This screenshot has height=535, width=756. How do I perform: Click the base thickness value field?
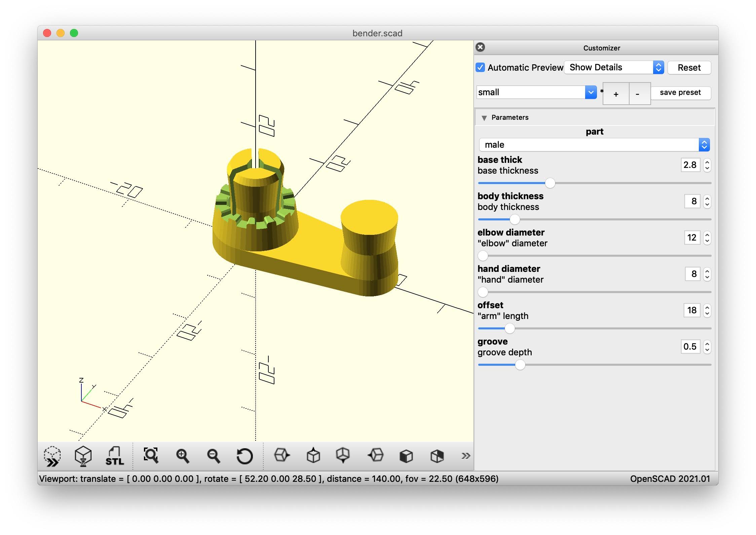(x=690, y=165)
